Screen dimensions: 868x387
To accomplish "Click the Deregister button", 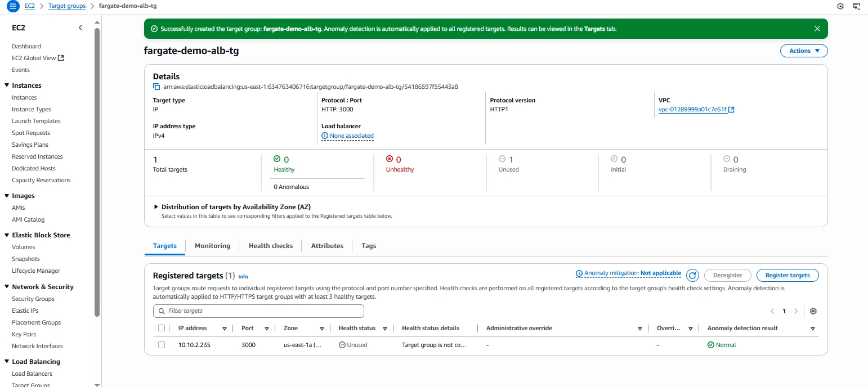I will (x=728, y=275).
